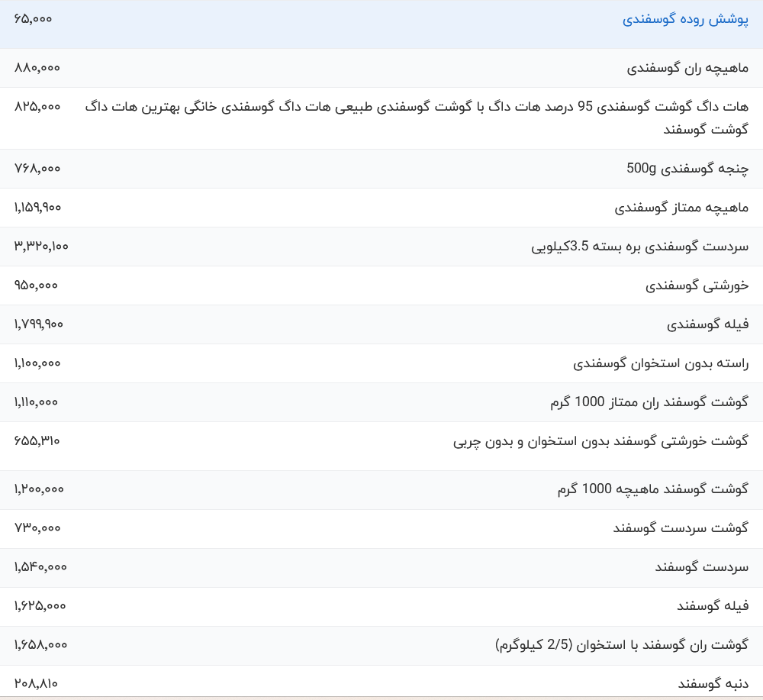
Task: Select گوشت گوسفند ماهیچه 1000 گرم product
Action: point(652,489)
